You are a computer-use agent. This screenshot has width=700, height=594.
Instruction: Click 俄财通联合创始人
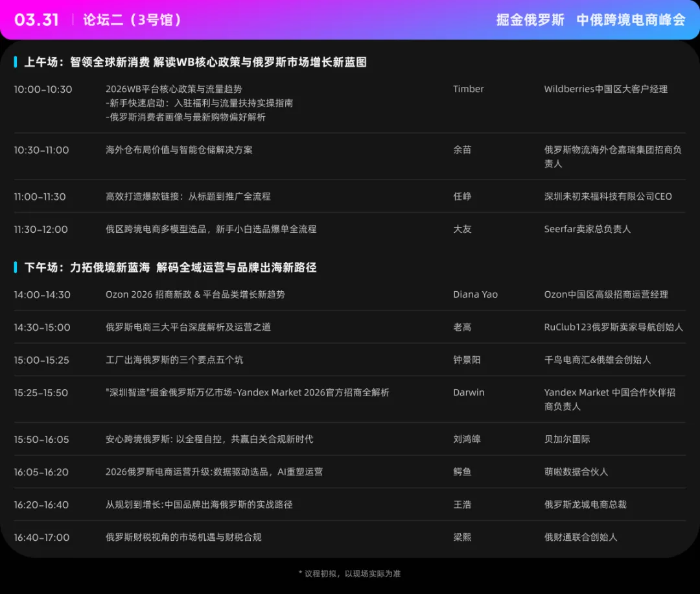pos(580,537)
